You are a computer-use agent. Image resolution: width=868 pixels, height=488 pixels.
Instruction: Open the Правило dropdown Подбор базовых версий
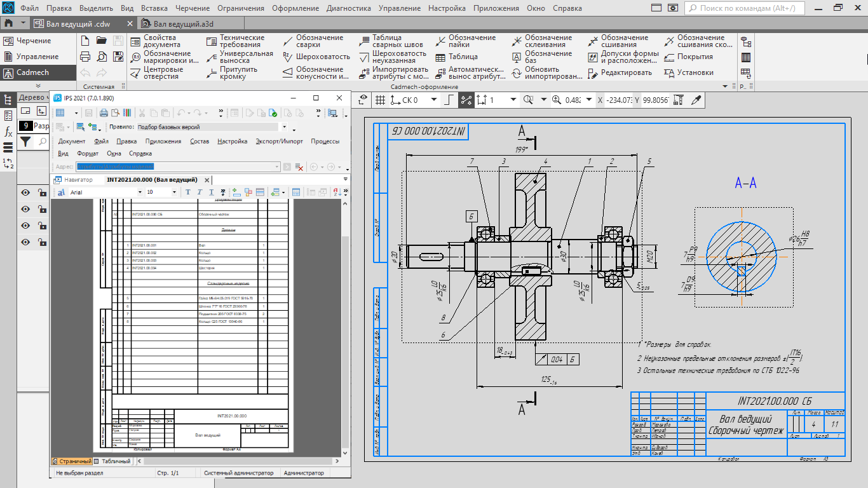pos(283,127)
